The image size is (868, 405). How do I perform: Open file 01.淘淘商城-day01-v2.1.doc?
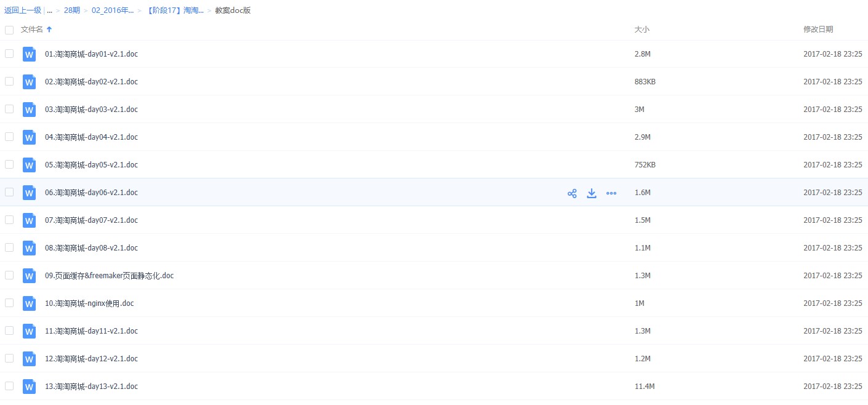point(91,54)
